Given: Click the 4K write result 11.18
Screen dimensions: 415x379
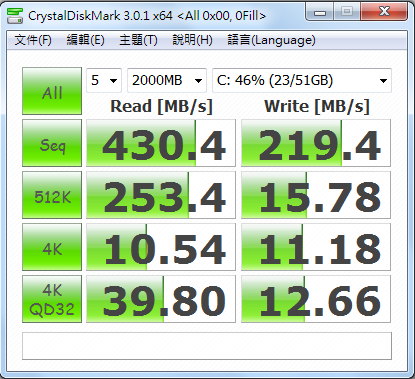Looking at the screenshot, I should click(316, 247).
